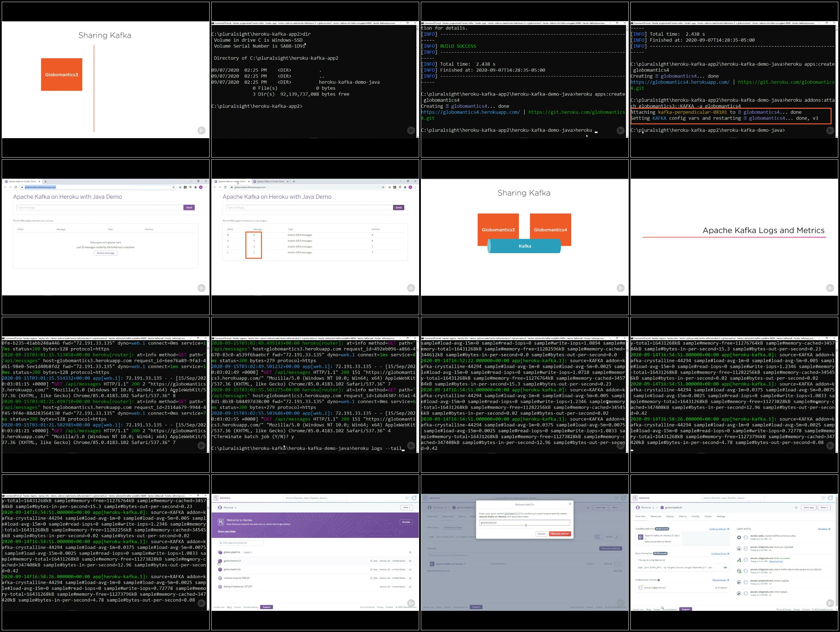The image size is (840, 632).
Task: Expand the 3 apps list of globo-pipeline
Action: [x=248, y=552]
